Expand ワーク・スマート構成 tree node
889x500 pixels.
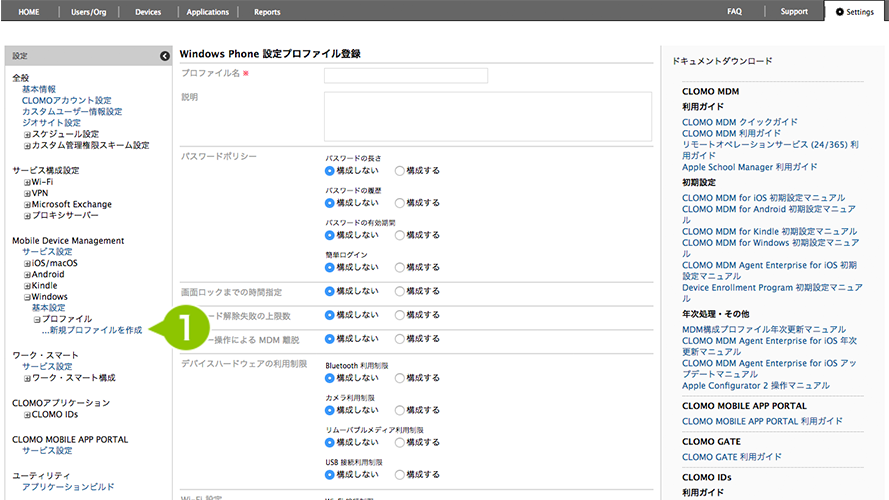pyautogui.click(x=27, y=379)
